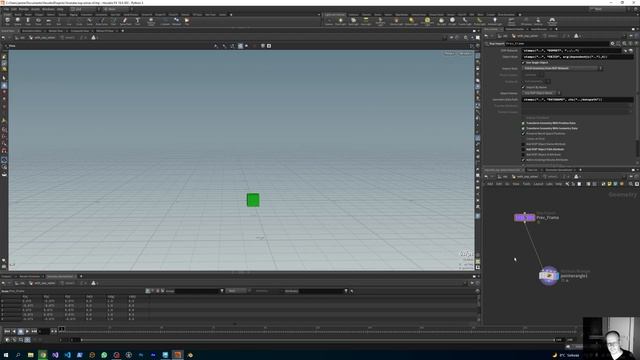The image size is (640, 360).
Task: Select the Sphere shelf tool
Action: pos(18,21)
